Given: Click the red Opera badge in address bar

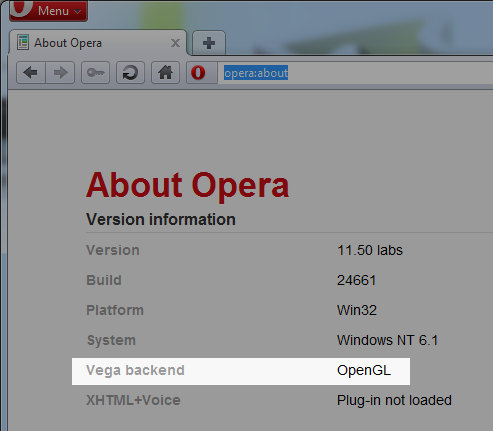Looking at the screenshot, I should (x=198, y=72).
